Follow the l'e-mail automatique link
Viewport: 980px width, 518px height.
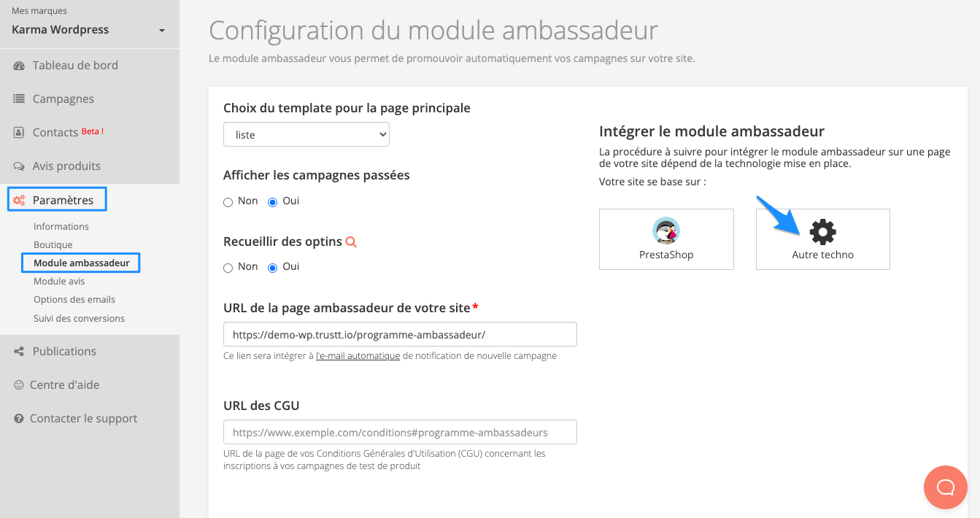[x=358, y=356]
